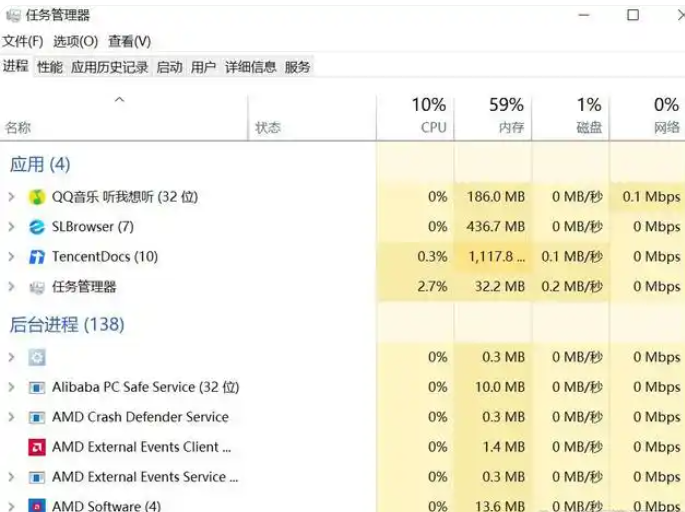
Task: Click the QQ音乐 app icon
Action: pos(37,197)
